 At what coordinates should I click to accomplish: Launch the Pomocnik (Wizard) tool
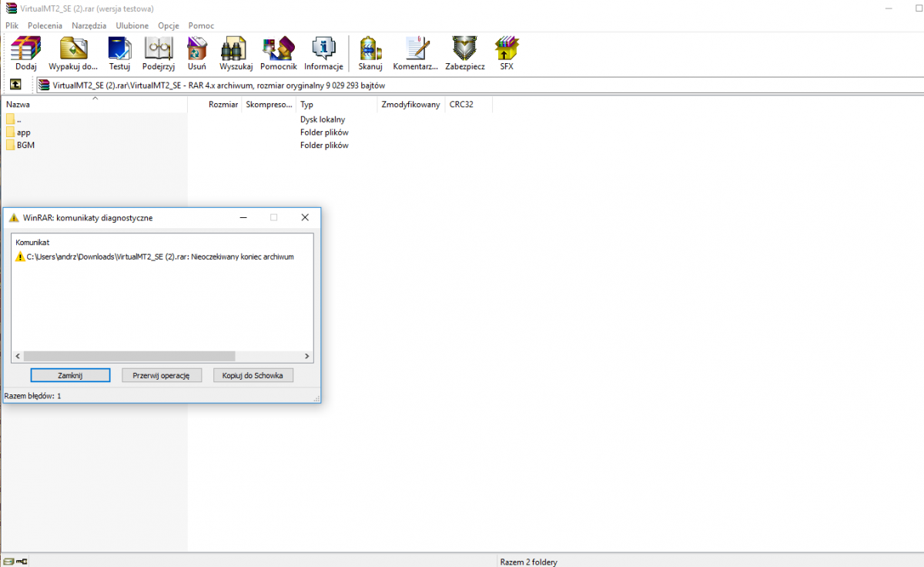(x=278, y=49)
